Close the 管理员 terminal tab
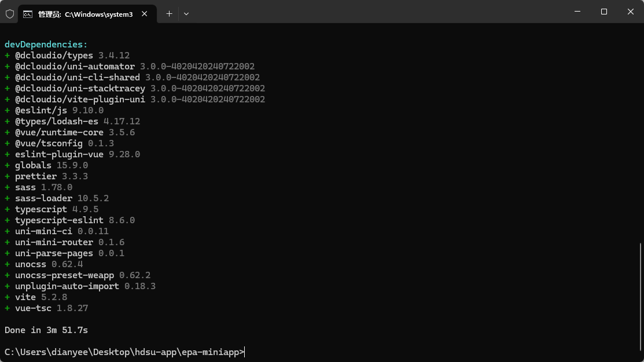This screenshot has width=644, height=362. coord(144,14)
